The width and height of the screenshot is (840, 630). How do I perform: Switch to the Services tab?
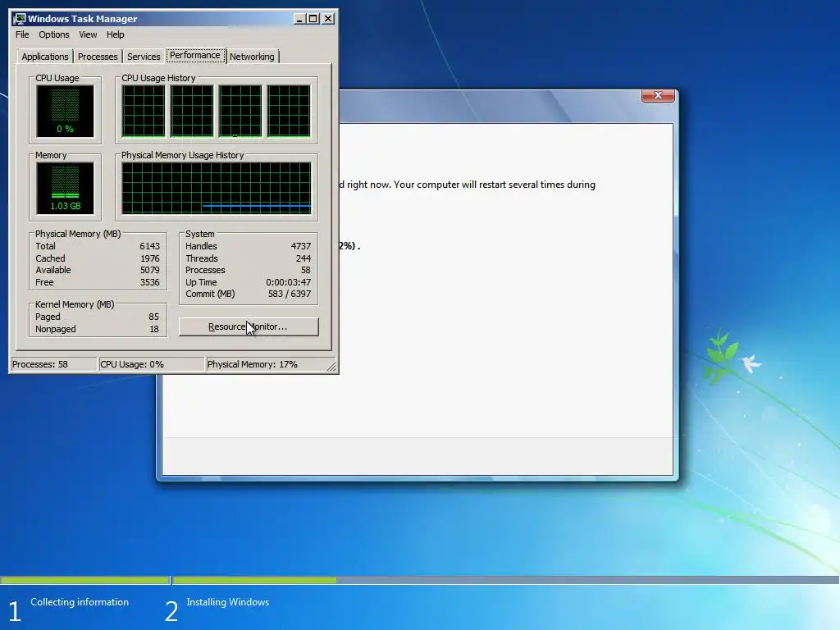click(x=144, y=57)
